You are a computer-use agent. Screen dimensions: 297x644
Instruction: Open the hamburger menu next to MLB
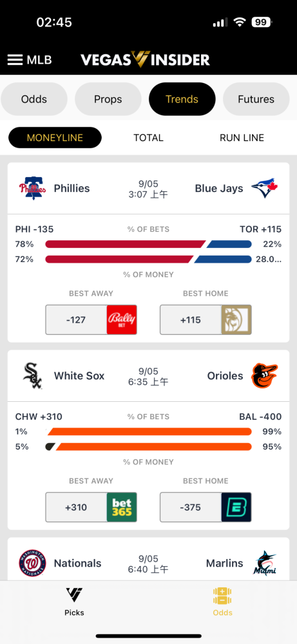(x=15, y=60)
